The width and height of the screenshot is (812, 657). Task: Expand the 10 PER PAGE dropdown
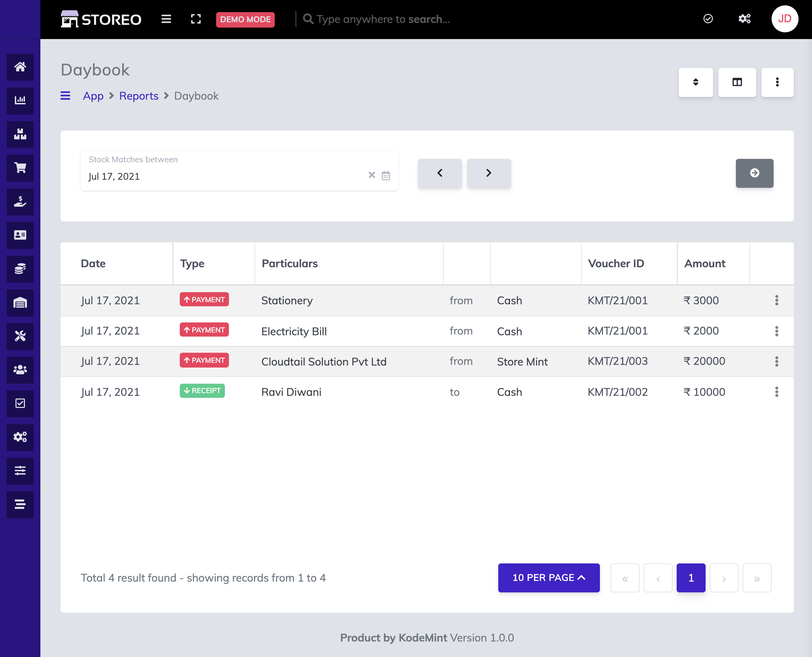pyautogui.click(x=548, y=578)
